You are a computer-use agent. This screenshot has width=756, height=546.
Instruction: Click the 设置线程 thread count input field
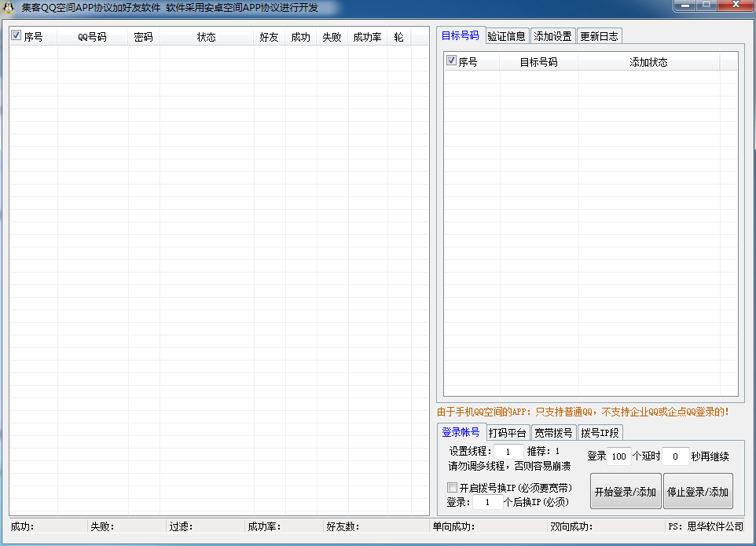pyautogui.click(x=509, y=452)
